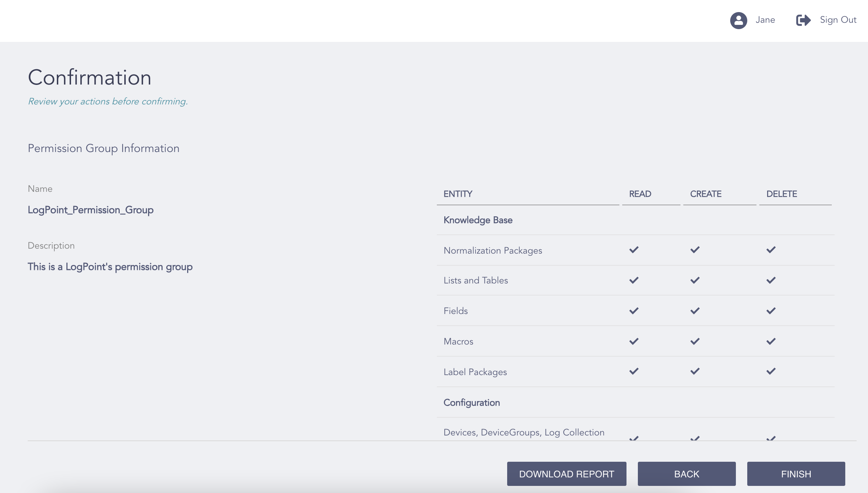
Task: Click the sign out arrow icon
Action: point(803,20)
